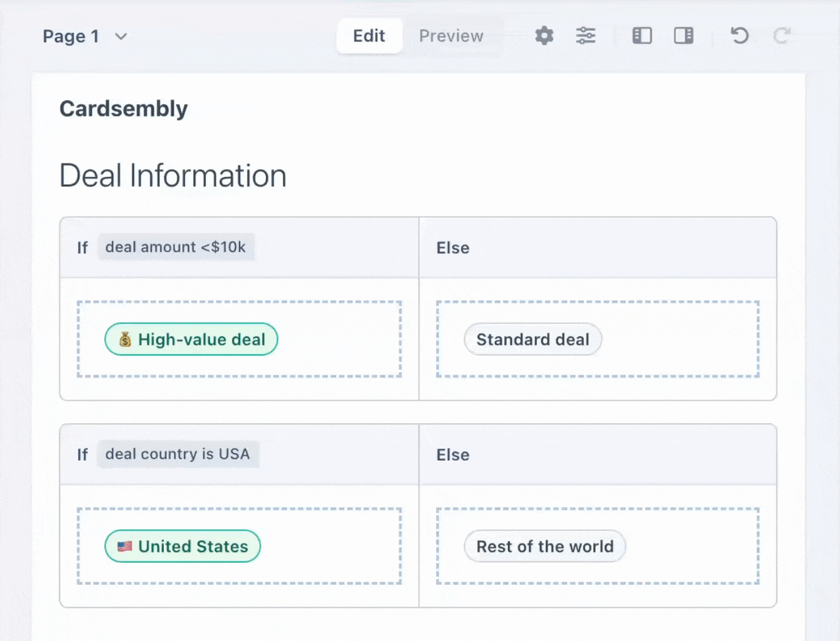Click the If label beside deal amount
Screen dimensions: 840x641
pos(82,248)
